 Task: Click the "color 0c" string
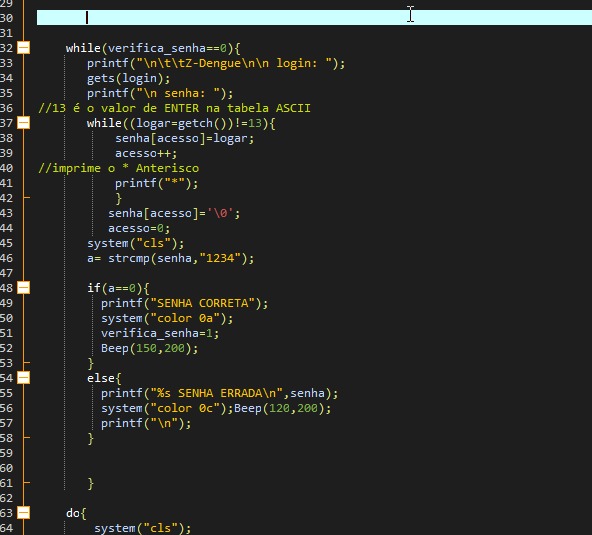click(185, 408)
